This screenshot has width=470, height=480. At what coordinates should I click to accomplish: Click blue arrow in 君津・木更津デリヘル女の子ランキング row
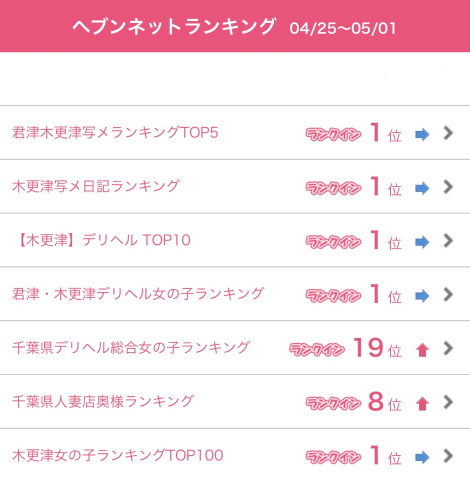pyautogui.click(x=422, y=296)
